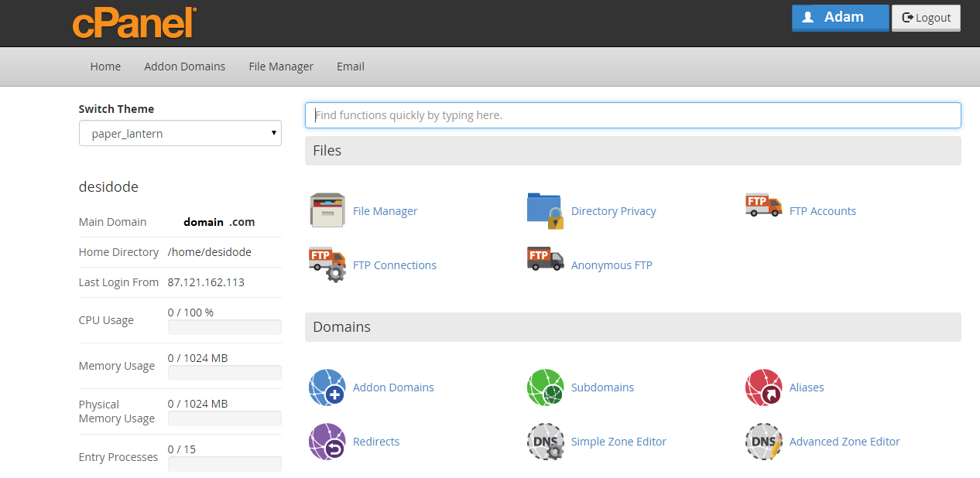Click the Main Domain value domain .com
Viewport: 980px width, 478px height.
(219, 222)
